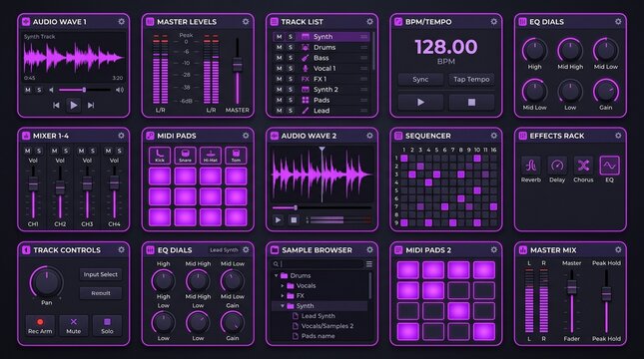Image resolution: width=644 pixels, height=359 pixels.
Task: Collapse the Drums folder in Sample Browser
Action: click(x=276, y=275)
